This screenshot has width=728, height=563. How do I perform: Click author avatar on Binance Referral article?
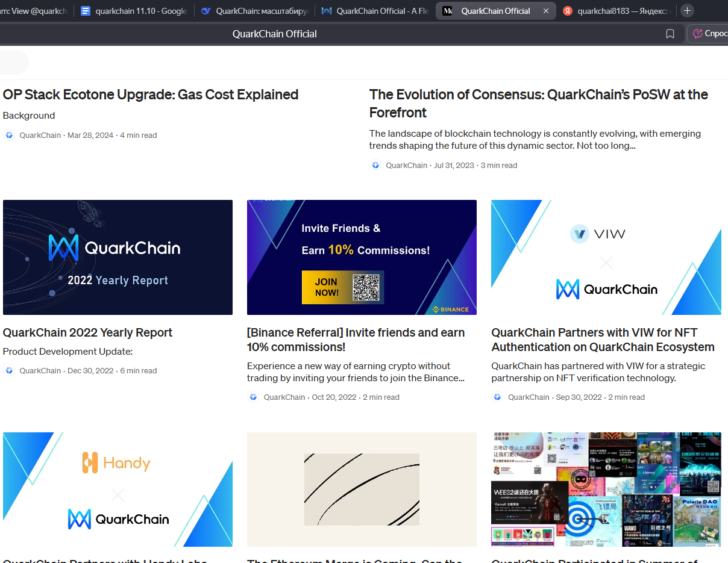tap(253, 397)
